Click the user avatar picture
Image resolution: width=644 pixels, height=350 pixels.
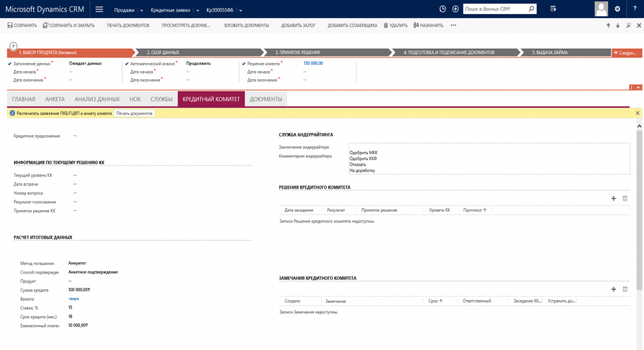pyautogui.click(x=601, y=9)
